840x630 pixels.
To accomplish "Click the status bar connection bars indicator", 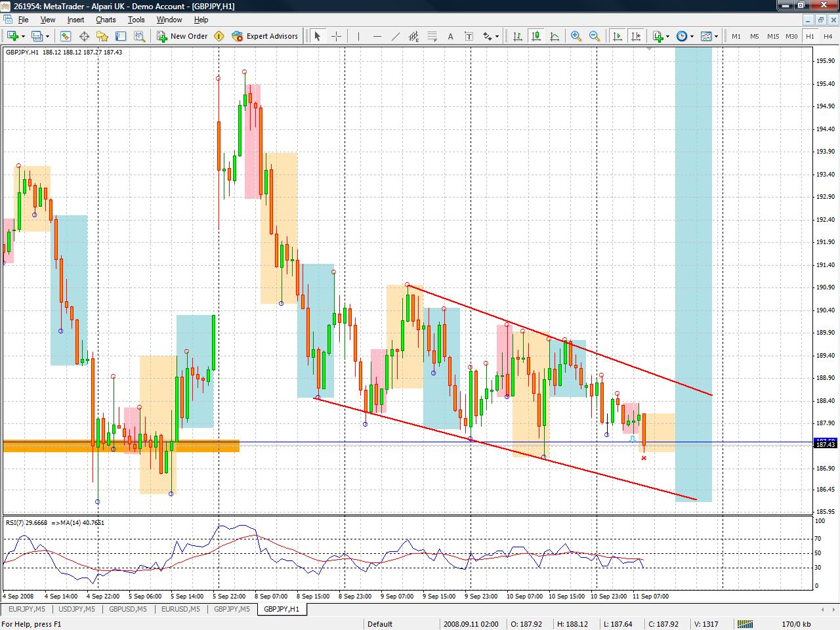I will tap(745, 624).
